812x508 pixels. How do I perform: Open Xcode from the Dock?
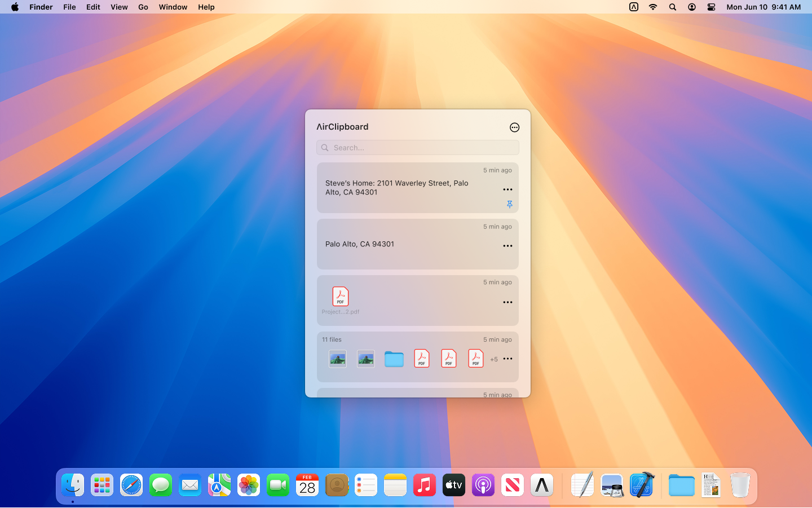641,485
